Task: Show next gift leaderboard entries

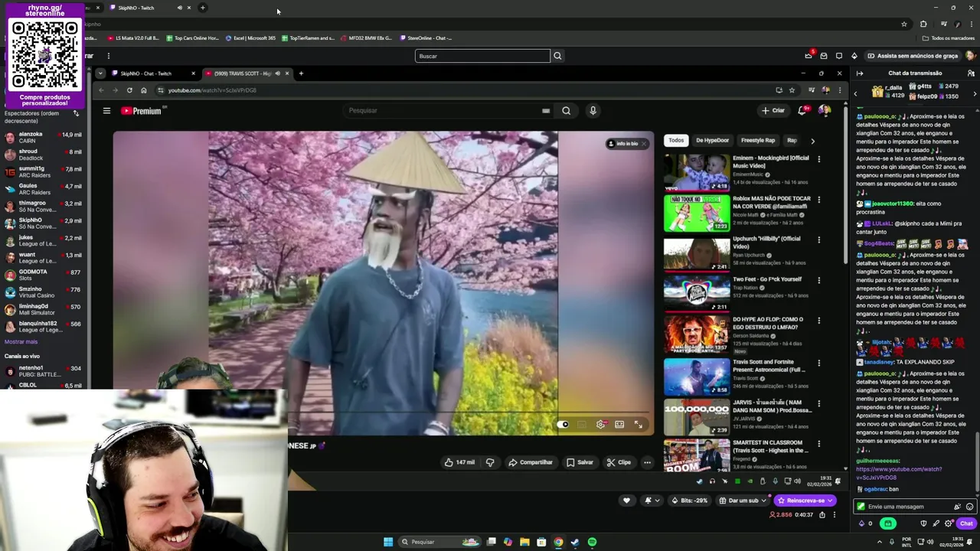Action: click(975, 94)
